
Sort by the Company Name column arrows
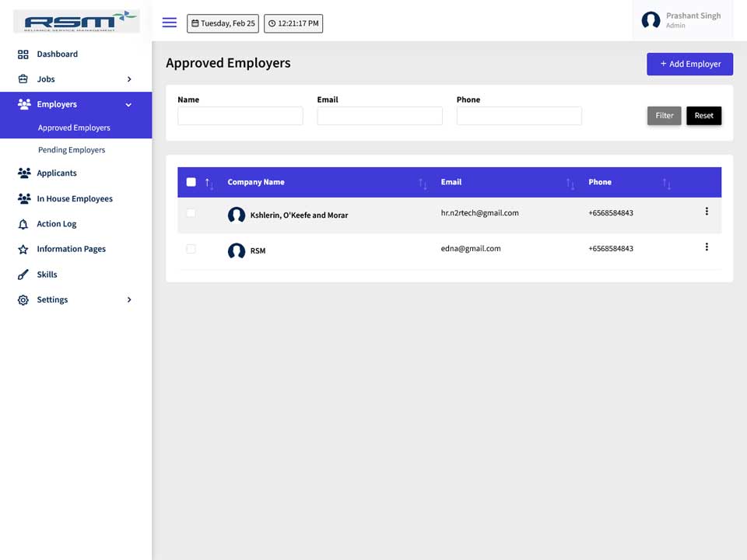(423, 184)
